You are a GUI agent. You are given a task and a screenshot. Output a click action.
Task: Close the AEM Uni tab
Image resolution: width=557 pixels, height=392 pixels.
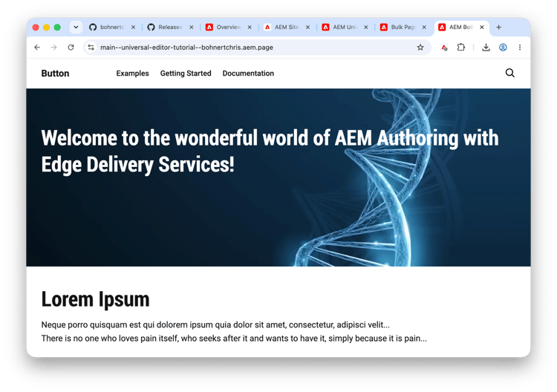pyautogui.click(x=366, y=27)
